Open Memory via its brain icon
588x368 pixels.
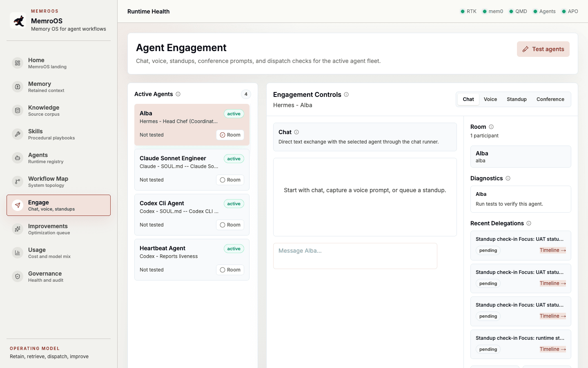pyautogui.click(x=18, y=87)
